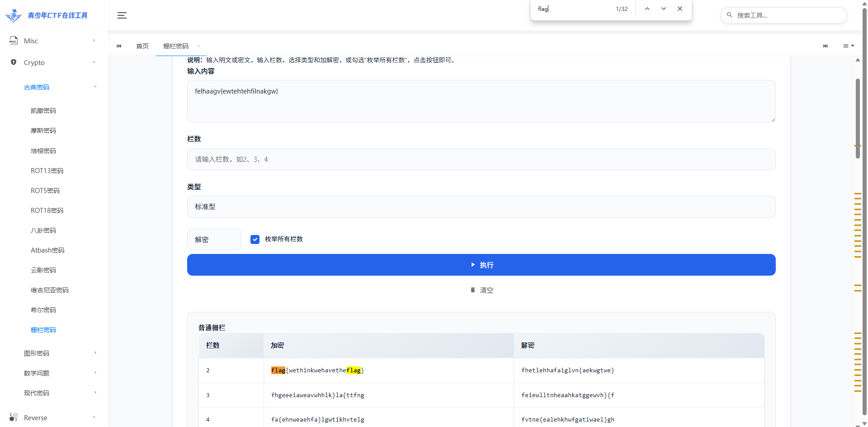Switch to the 首页 tab
868x427 pixels.
point(142,46)
